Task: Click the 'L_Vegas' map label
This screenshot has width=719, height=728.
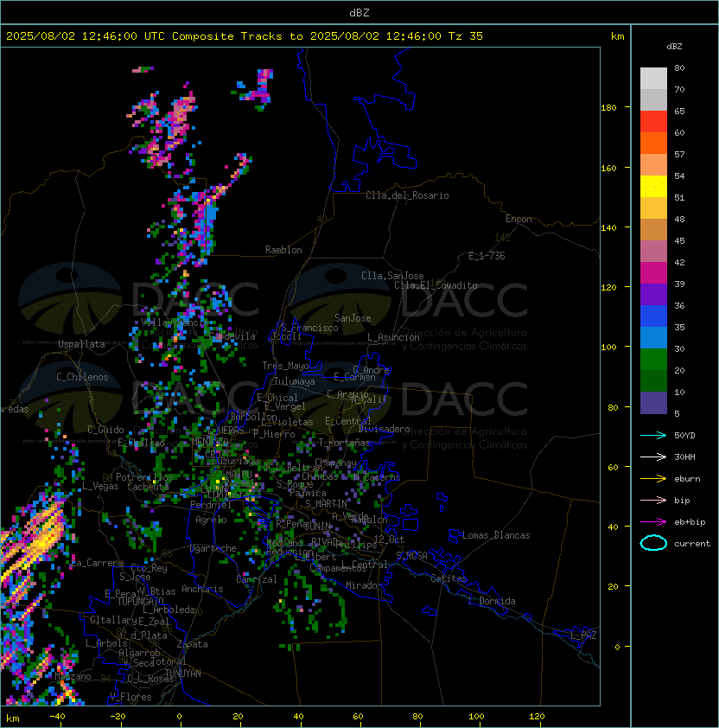Action: [100, 486]
